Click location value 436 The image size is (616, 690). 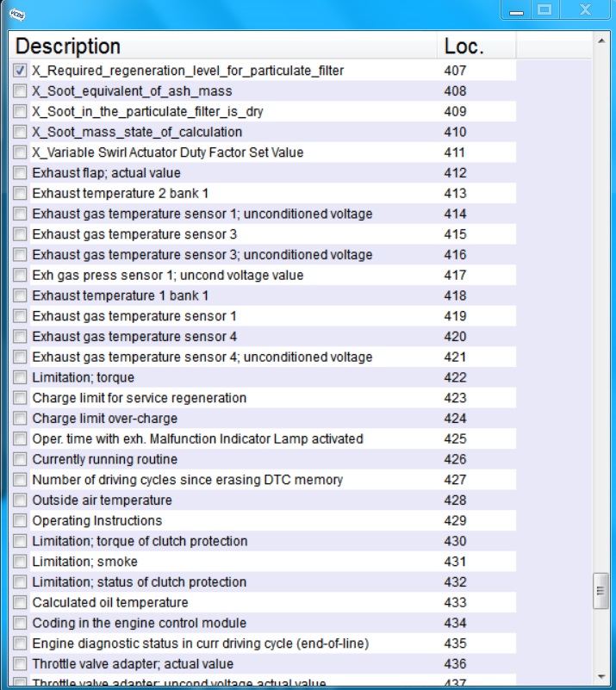tap(455, 664)
